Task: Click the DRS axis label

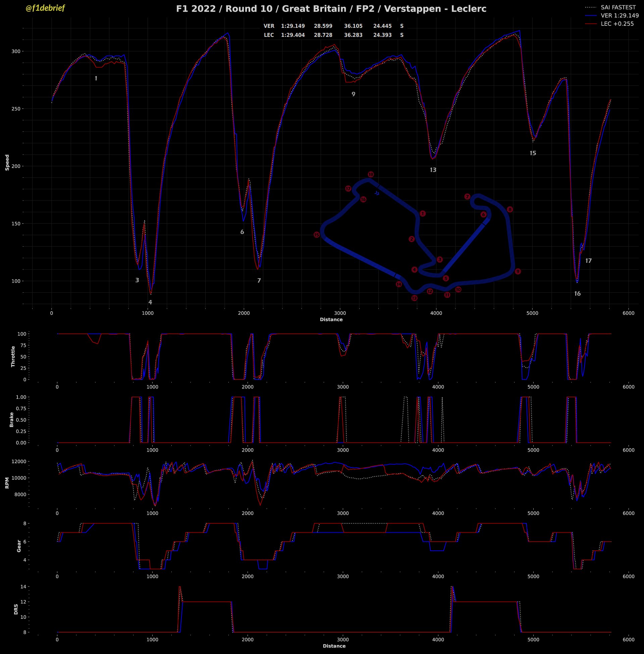Action: 16,609
